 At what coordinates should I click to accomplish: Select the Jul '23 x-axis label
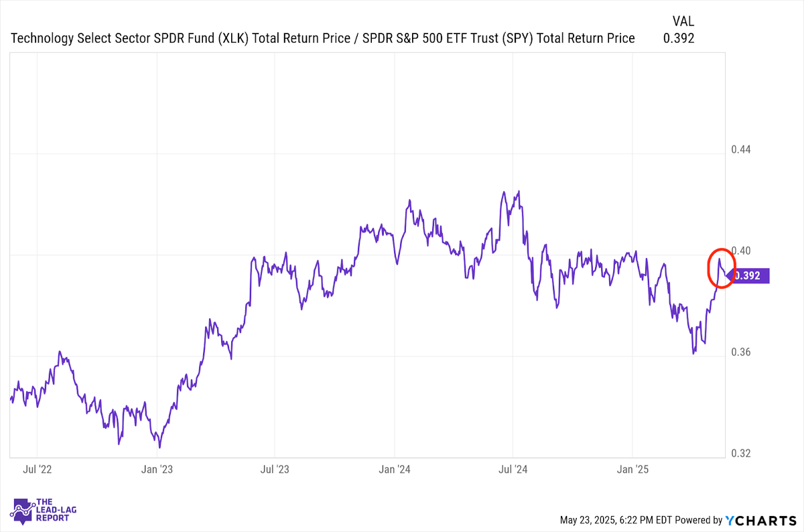pos(275,470)
